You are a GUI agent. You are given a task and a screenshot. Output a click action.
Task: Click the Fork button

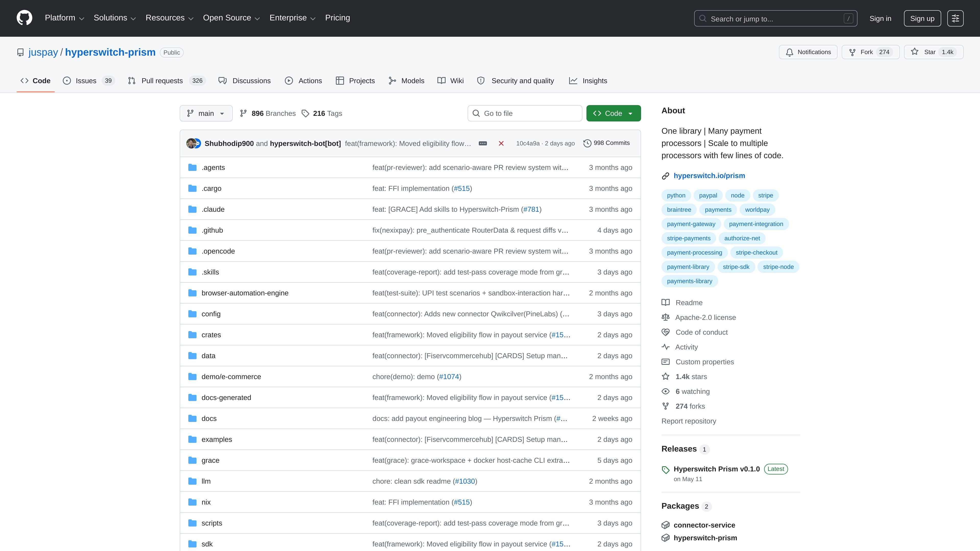[x=871, y=52]
